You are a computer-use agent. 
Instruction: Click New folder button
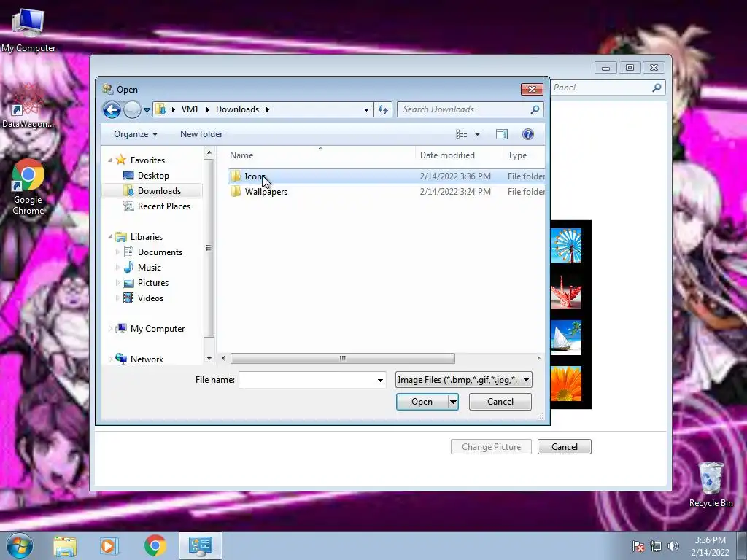201,134
